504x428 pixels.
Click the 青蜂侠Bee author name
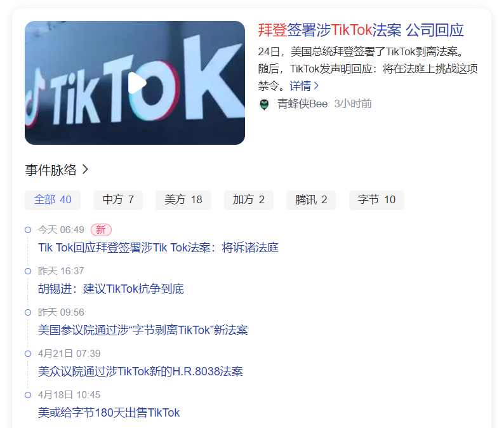click(303, 104)
